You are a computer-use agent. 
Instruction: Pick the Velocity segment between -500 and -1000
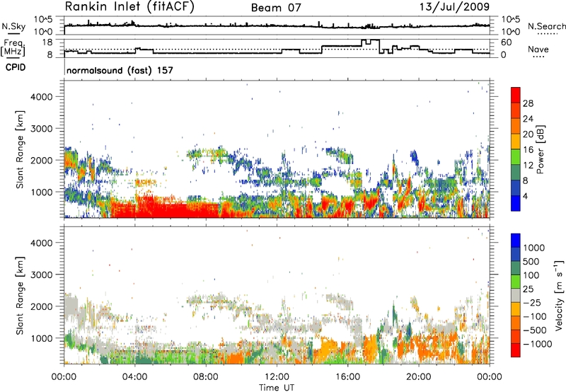[516, 336]
